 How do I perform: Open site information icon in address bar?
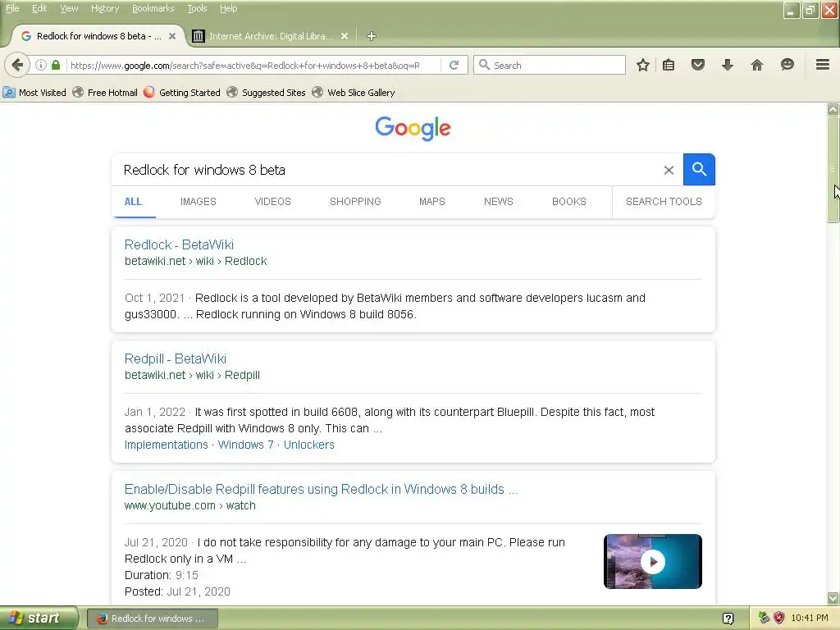(x=41, y=66)
